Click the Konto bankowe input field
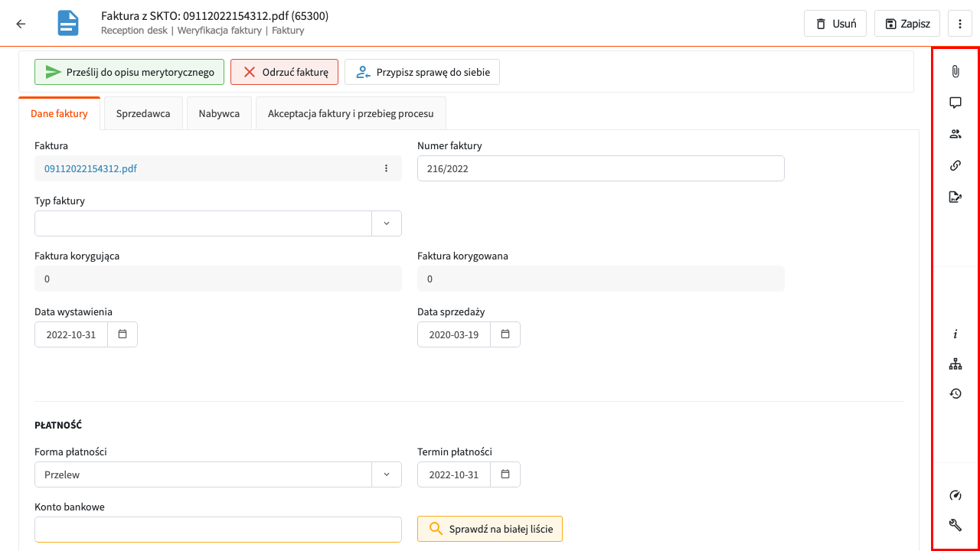This screenshot has height=551, width=980. click(218, 530)
